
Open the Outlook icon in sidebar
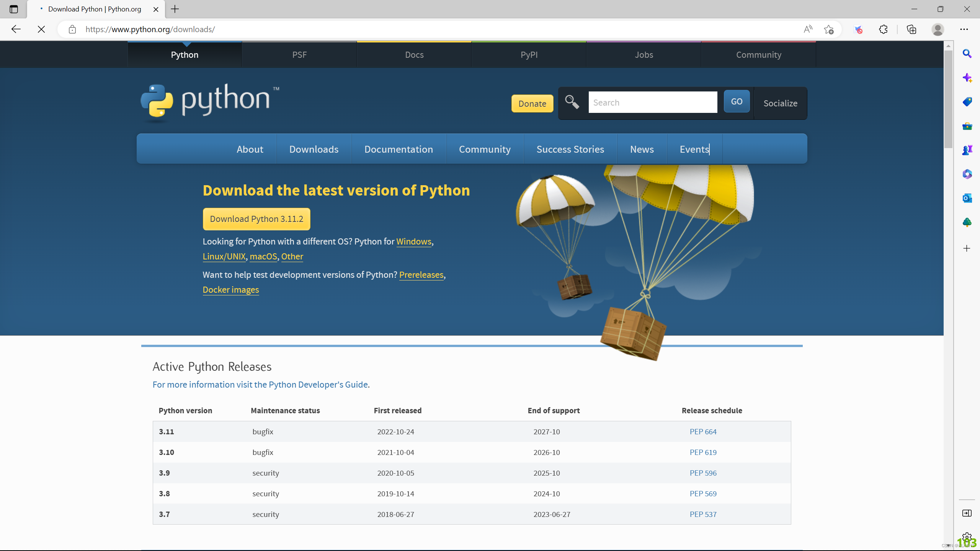point(967,198)
